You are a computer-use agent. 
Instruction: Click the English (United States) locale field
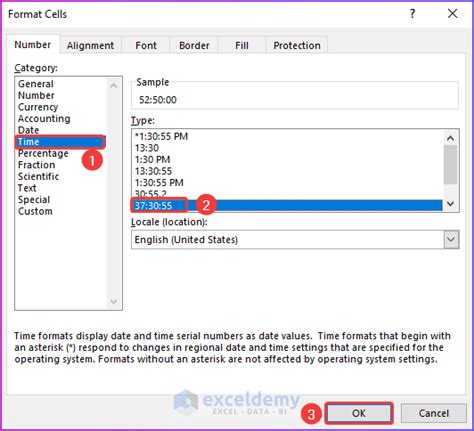pyautogui.click(x=287, y=240)
